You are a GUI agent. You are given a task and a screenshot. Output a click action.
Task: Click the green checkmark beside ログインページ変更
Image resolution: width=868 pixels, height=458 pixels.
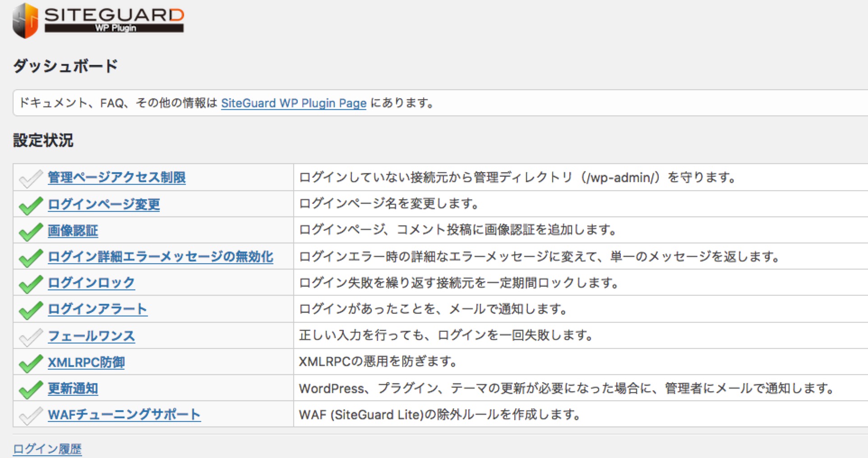(x=31, y=206)
